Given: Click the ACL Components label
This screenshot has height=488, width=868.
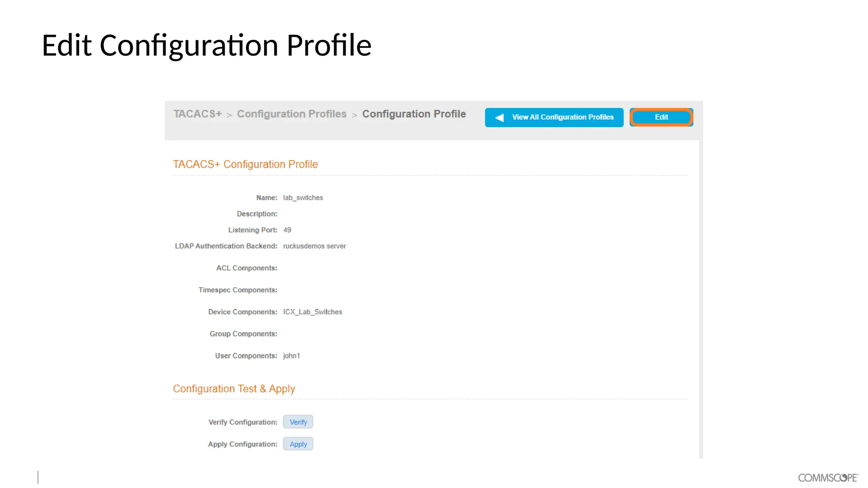Looking at the screenshot, I should pyautogui.click(x=247, y=268).
